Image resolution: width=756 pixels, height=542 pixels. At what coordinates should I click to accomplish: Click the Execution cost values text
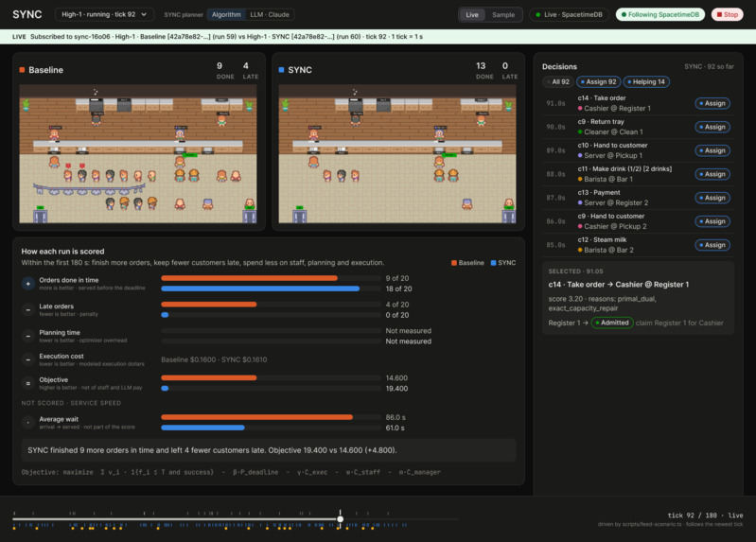(214, 359)
